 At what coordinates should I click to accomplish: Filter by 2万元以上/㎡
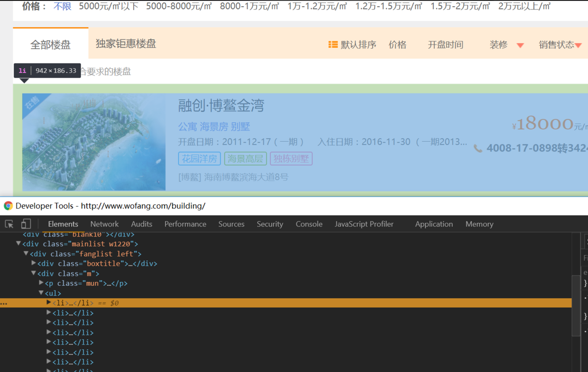pos(524,7)
